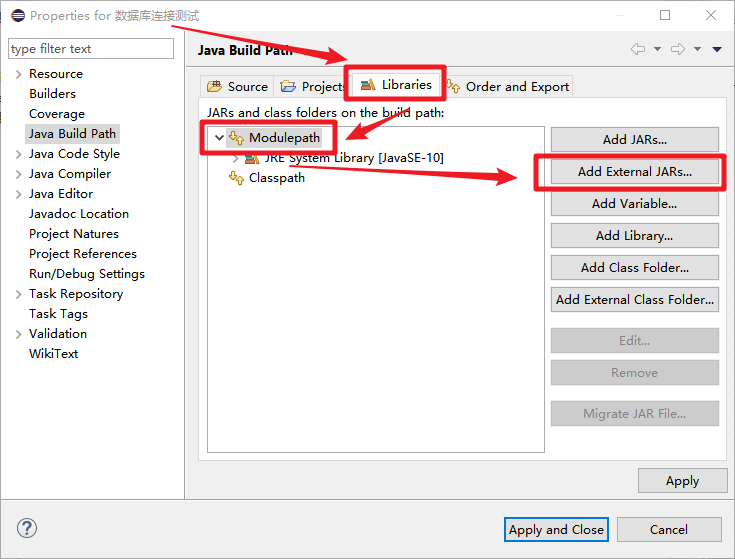The width and height of the screenshot is (735, 559).
Task: Collapse the Modulepath tree node
Action: click(219, 138)
